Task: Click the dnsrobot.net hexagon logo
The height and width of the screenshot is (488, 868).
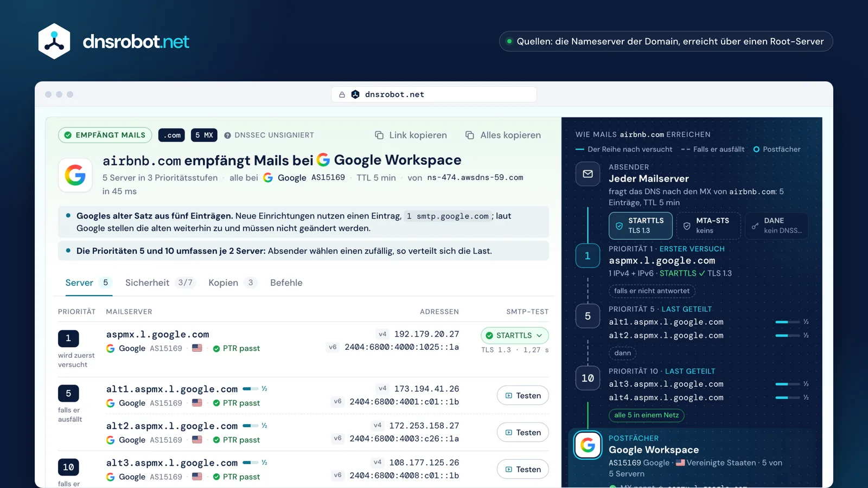Action: pos(54,41)
